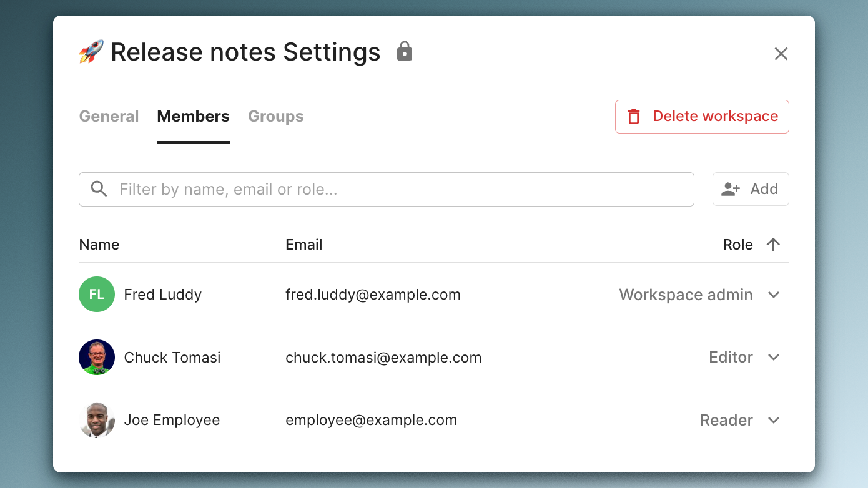Click the person-add icon beside Add
This screenshot has height=488, width=868.
point(730,189)
